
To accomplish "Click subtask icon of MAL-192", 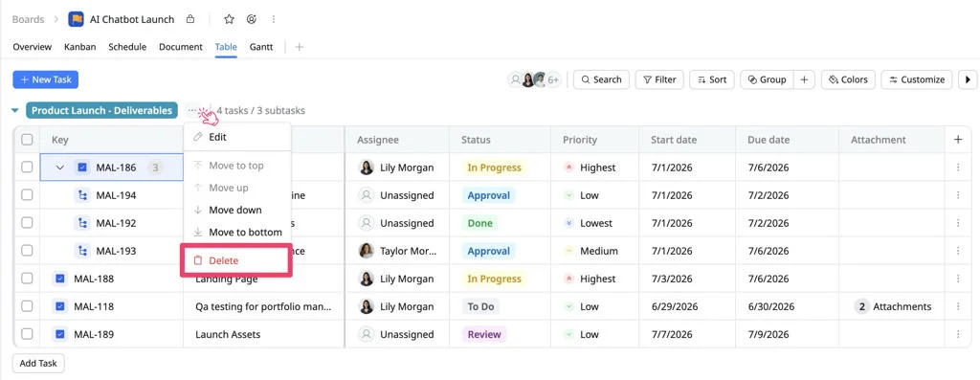I will 82,223.
